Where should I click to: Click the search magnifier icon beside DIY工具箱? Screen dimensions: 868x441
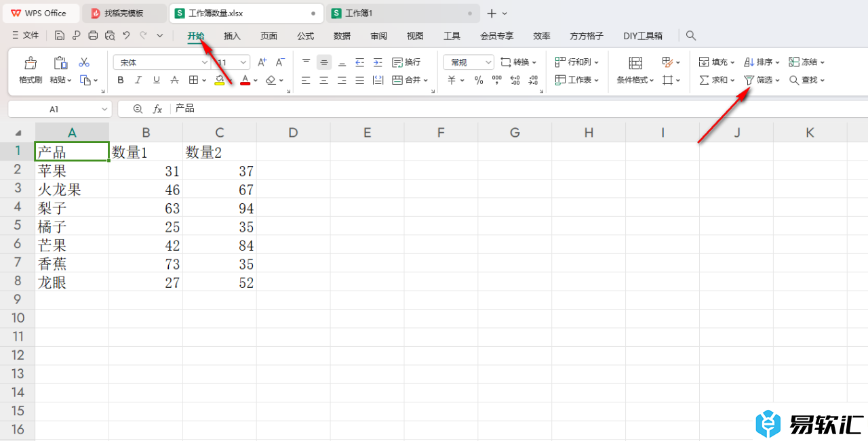pyautogui.click(x=691, y=35)
